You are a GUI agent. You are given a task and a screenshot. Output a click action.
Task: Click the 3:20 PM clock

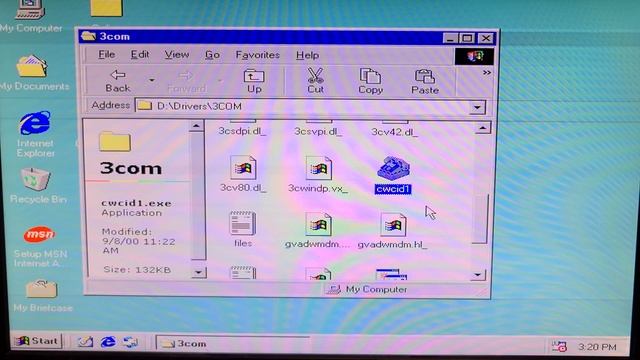(597, 347)
